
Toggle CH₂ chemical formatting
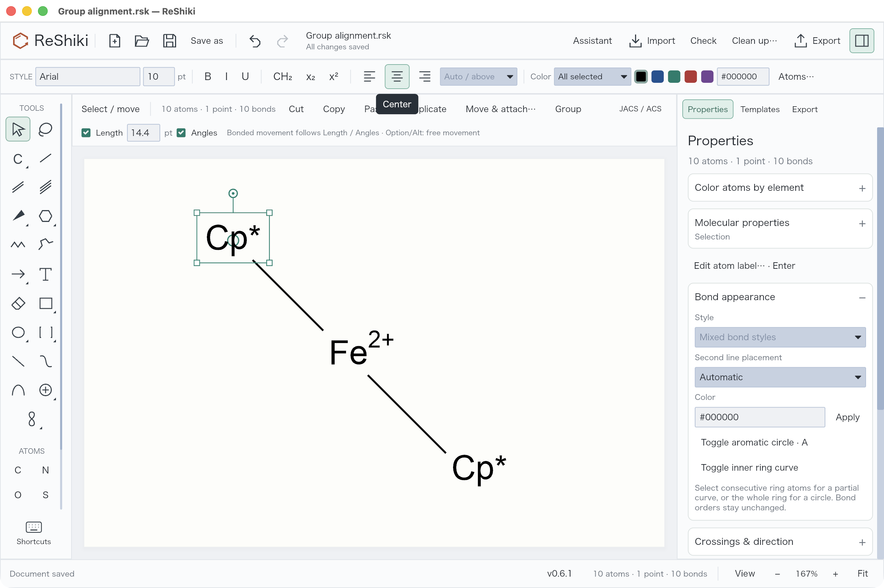coord(282,77)
